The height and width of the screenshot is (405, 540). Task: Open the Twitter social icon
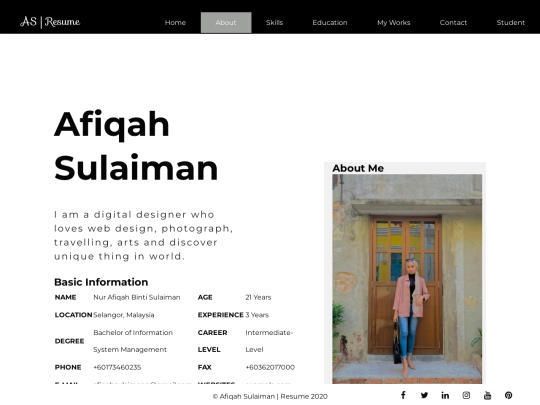pos(424,395)
